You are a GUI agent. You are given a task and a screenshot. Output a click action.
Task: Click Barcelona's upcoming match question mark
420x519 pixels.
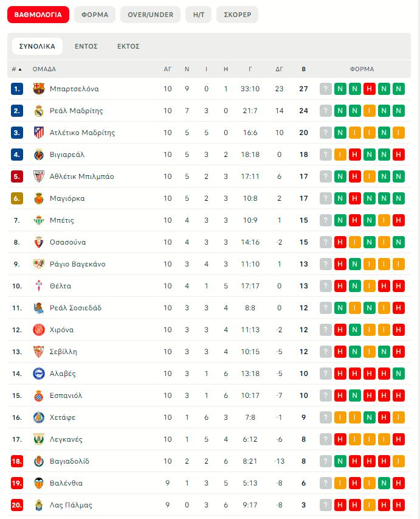pyautogui.click(x=326, y=89)
